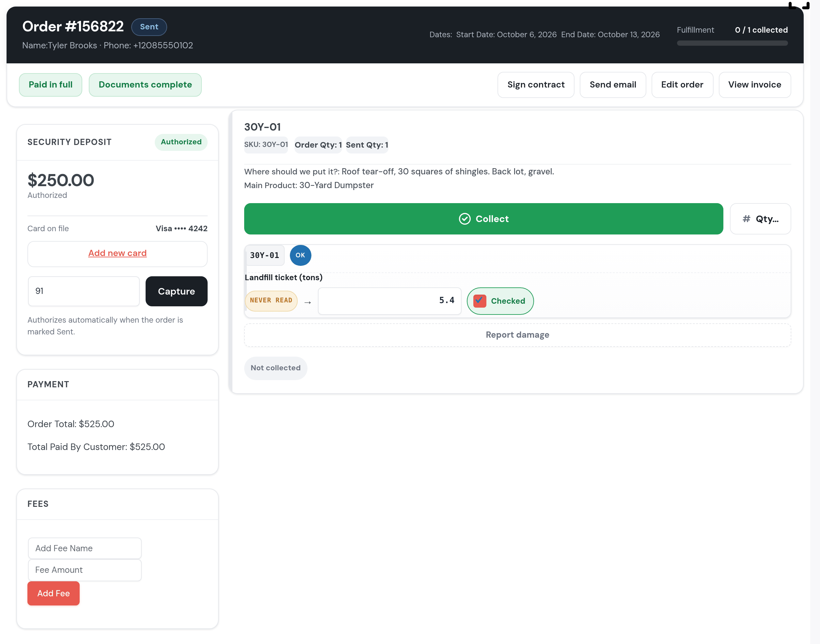Click the phone number +12085550102
The width and height of the screenshot is (820, 644).
click(163, 45)
